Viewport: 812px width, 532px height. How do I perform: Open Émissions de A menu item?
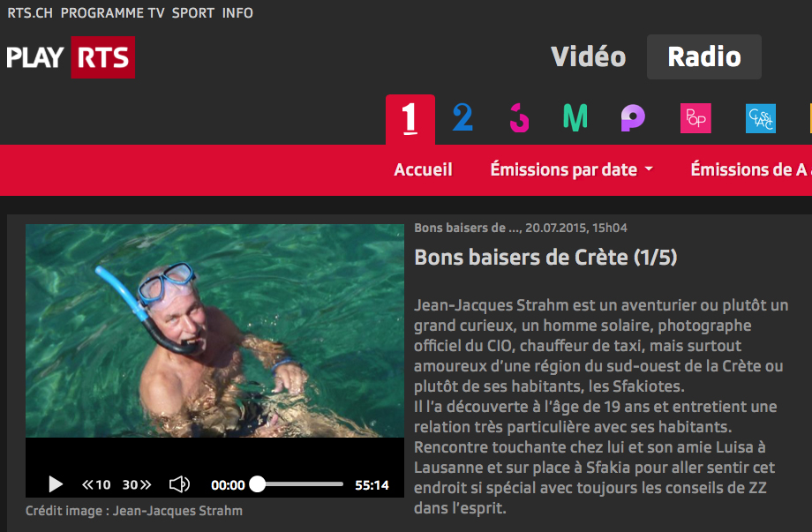751,169
